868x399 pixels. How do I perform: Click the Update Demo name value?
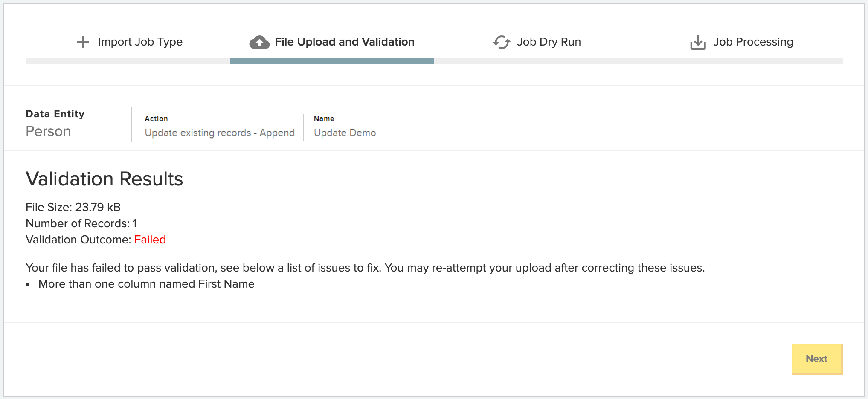tap(345, 133)
